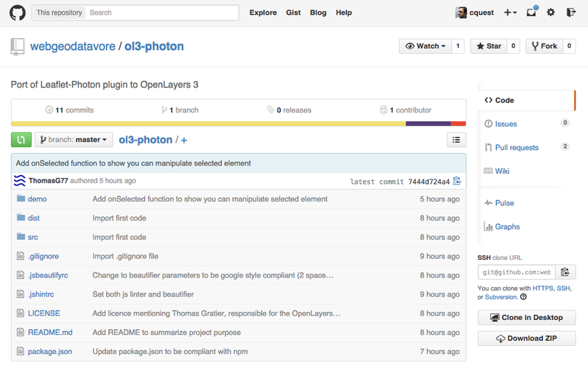The width and height of the screenshot is (588, 365).
Task: Open Help in top navigation
Action: pyautogui.click(x=344, y=13)
